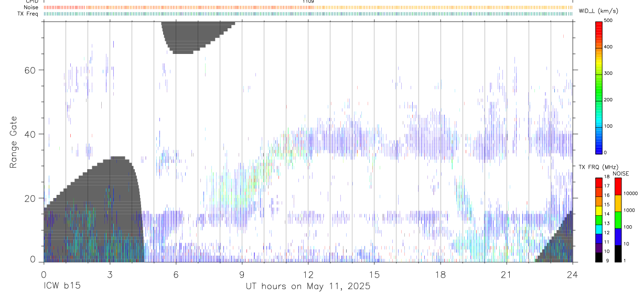Click the 'Range Gate' y-axis label
644x297 pixels.
[x=13, y=141]
